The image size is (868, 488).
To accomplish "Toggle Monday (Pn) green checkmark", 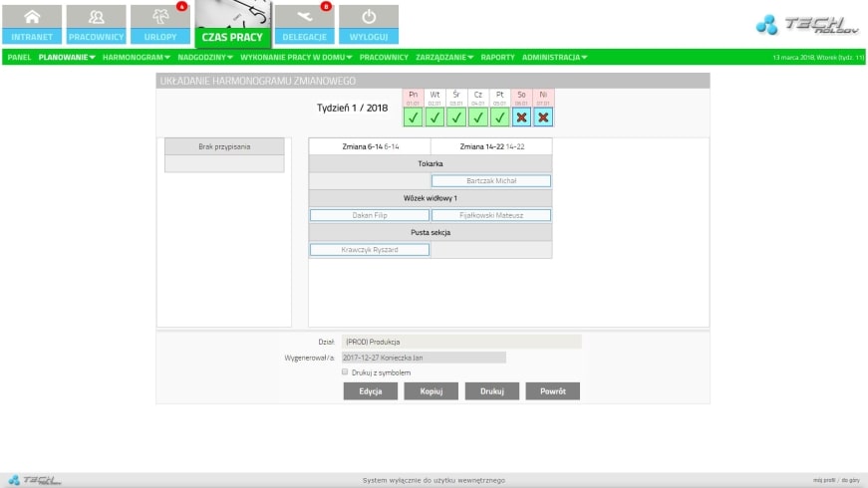I will coord(414,118).
